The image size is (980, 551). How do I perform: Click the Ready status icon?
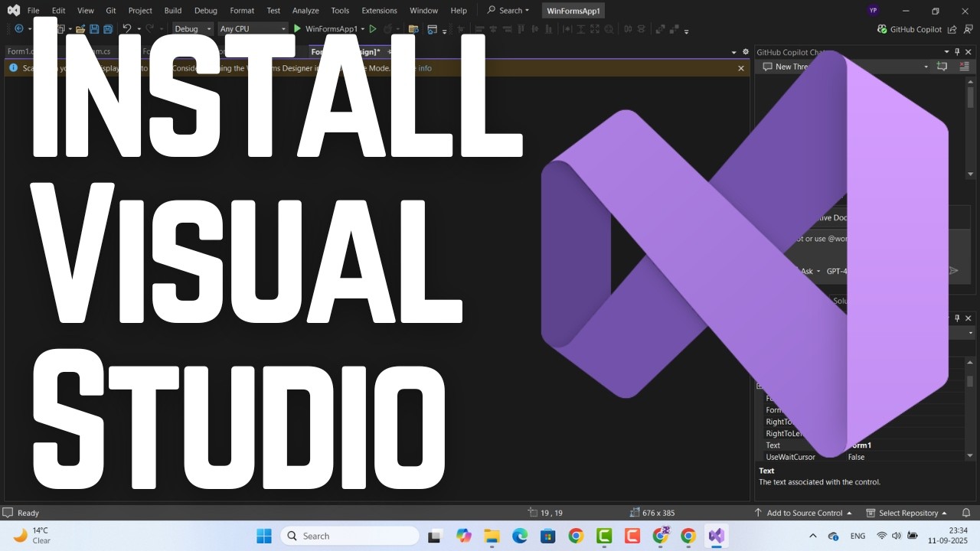[8, 513]
